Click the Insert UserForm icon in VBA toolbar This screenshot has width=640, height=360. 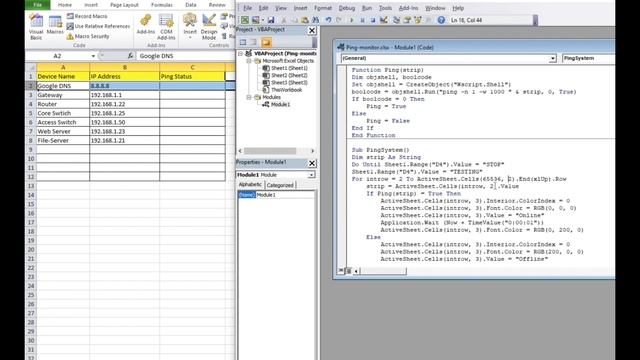[x=256, y=20]
